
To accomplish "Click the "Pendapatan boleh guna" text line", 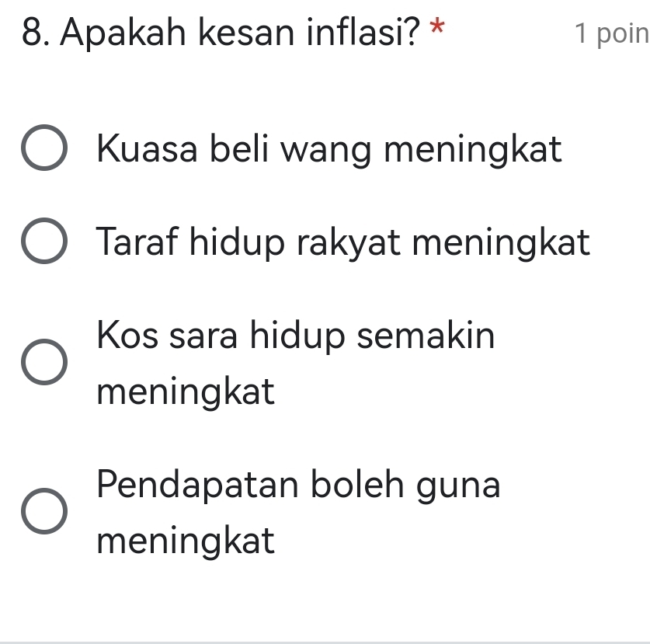I will (x=300, y=486).
